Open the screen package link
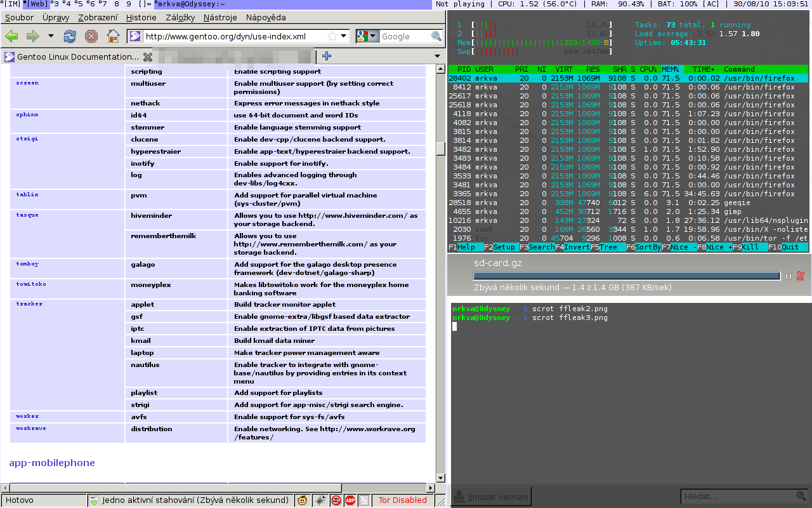 [27, 83]
